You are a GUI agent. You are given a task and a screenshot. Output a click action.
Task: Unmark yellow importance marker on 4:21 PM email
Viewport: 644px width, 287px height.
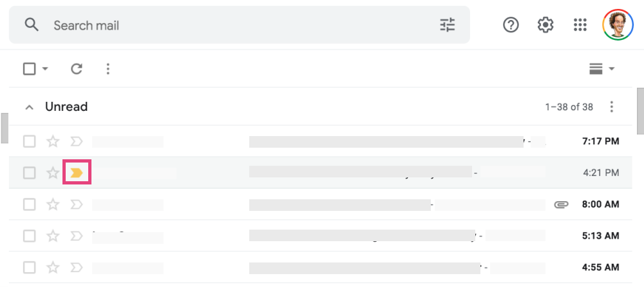(77, 173)
